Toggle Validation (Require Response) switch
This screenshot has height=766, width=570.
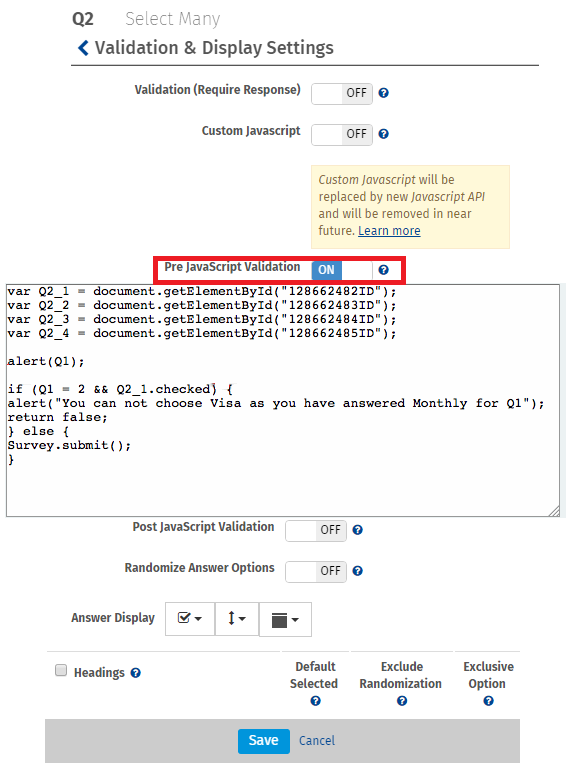(342, 93)
